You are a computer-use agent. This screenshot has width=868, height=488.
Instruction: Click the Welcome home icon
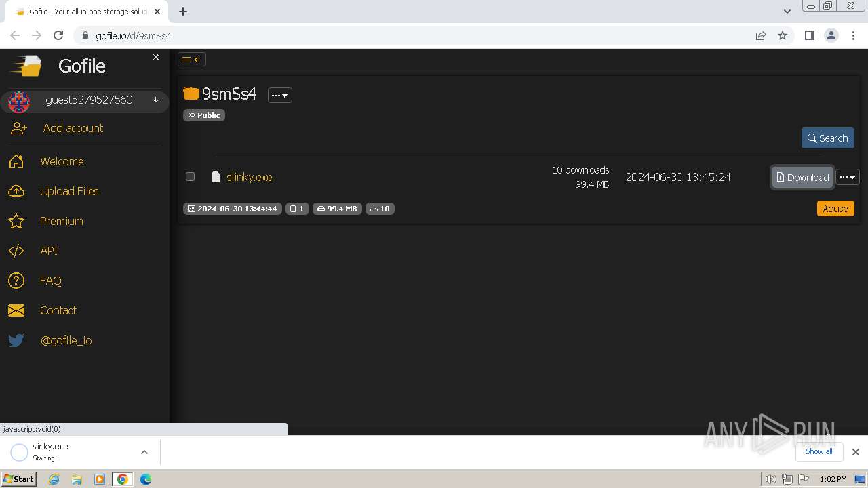pos(16,161)
